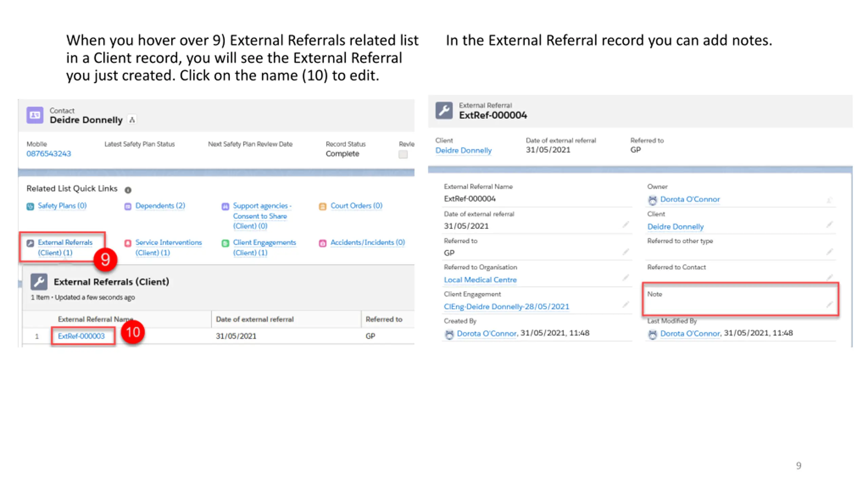Click the wrench icon in External Referrals (Client) popup
This screenshot has width=868, height=488.
pos(39,282)
